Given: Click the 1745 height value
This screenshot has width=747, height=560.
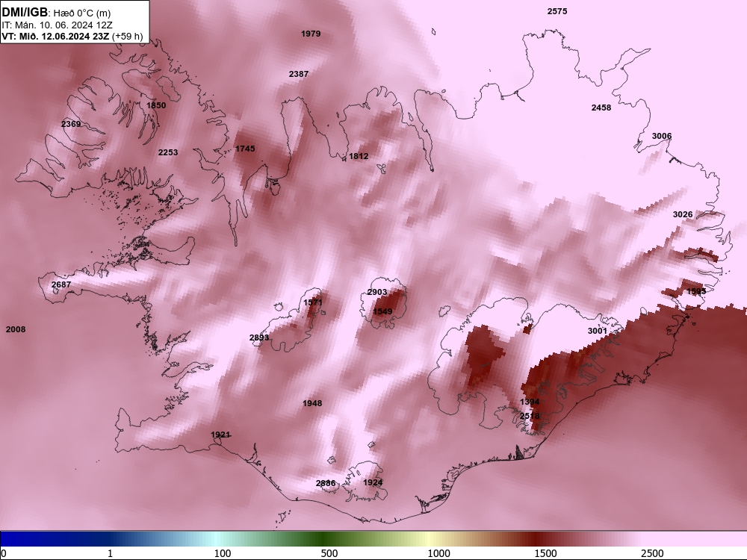Looking at the screenshot, I should (x=245, y=149).
